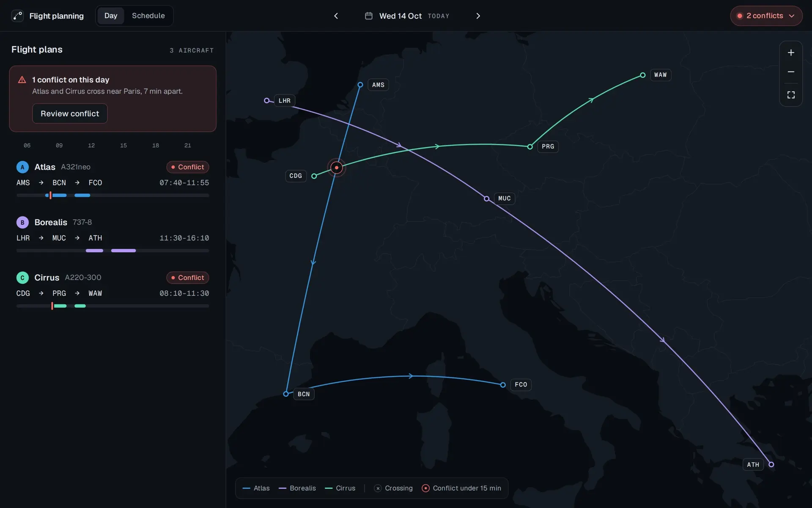Viewport: 812px width, 508px height.
Task: Click the CDG airport label
Action: point(296,176)
